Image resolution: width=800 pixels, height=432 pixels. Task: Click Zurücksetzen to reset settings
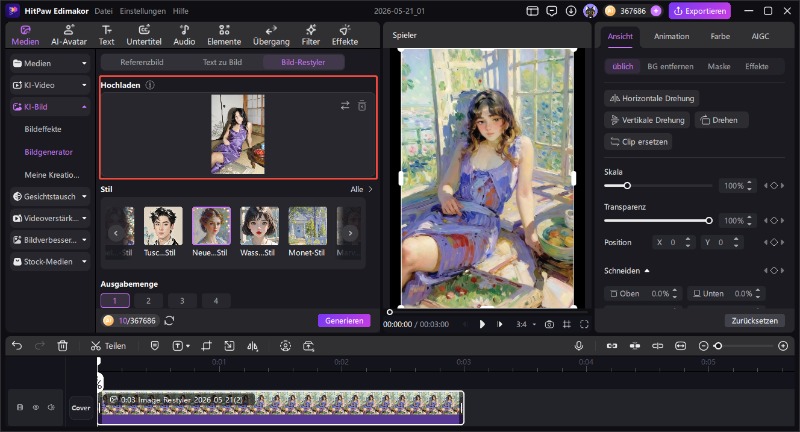(x=755, y=320)
